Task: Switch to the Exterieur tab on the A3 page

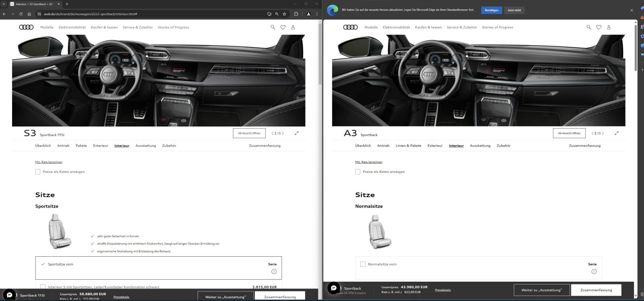Action: 435,145
